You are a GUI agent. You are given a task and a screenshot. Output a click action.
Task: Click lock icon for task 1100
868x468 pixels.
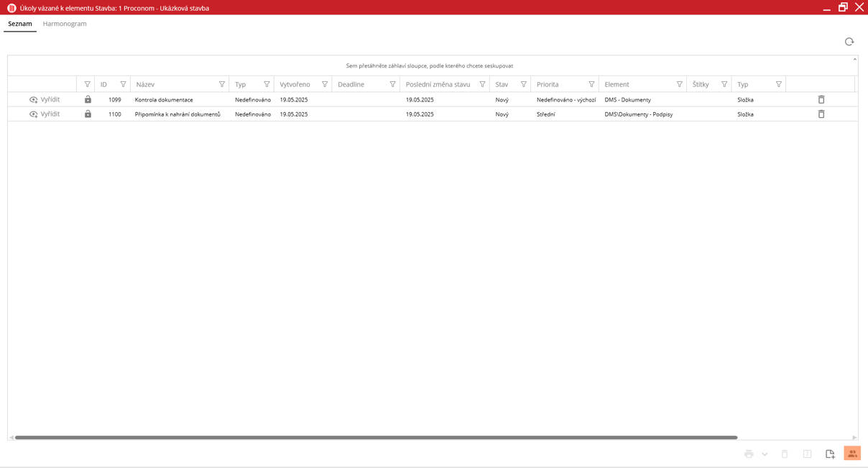click(88, 114)
